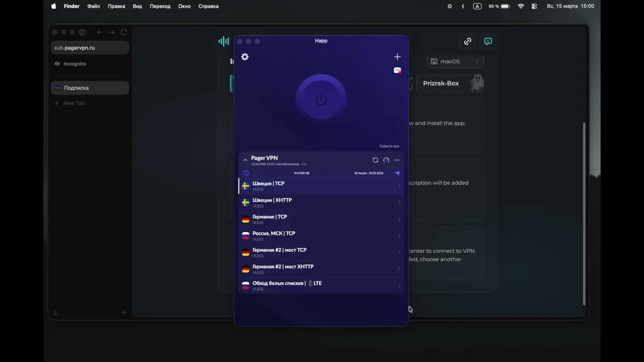The width and height of the screenshot is (644, 362).
Task: Click the keyboard input source icon
Action: coord(477,6)
